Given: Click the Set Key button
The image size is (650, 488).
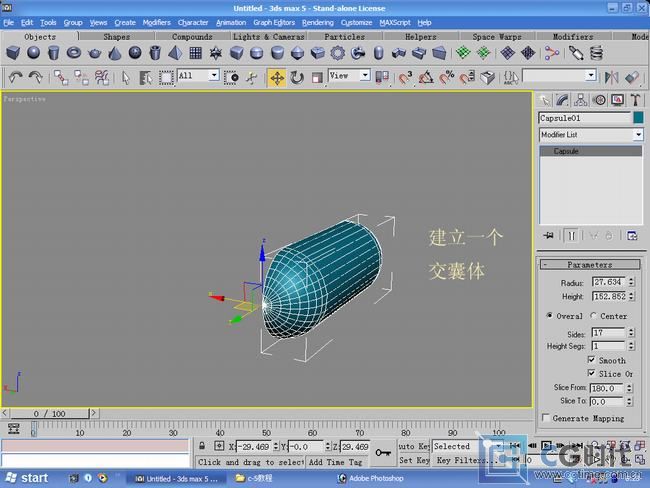Looking at the screenshot, I should coord(414,460).
